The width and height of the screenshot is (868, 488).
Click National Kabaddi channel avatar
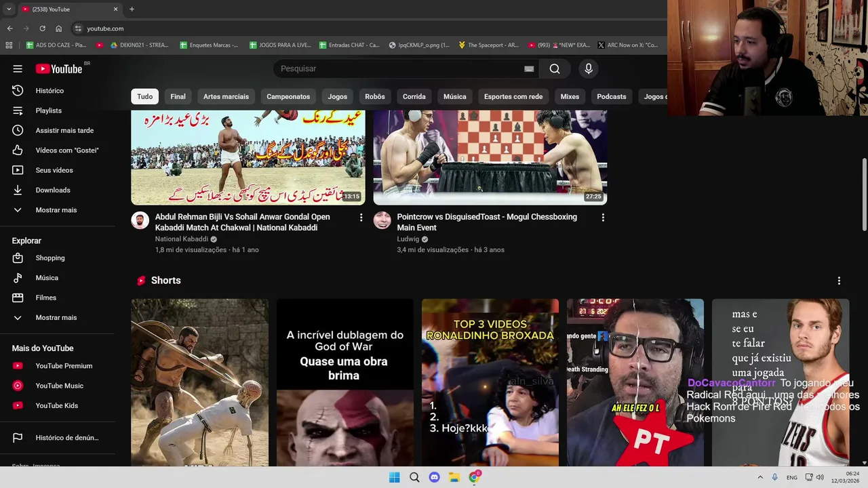(140, 220)
